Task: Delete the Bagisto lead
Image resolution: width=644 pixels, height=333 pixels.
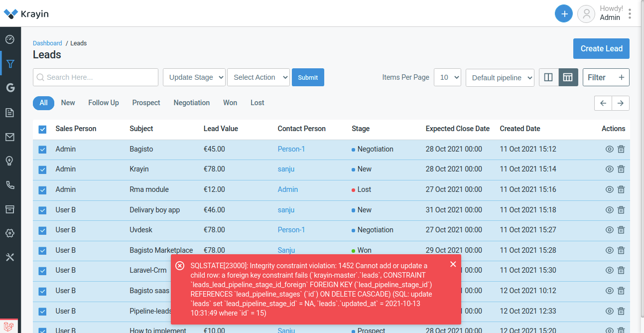Action: click(621, 149)
